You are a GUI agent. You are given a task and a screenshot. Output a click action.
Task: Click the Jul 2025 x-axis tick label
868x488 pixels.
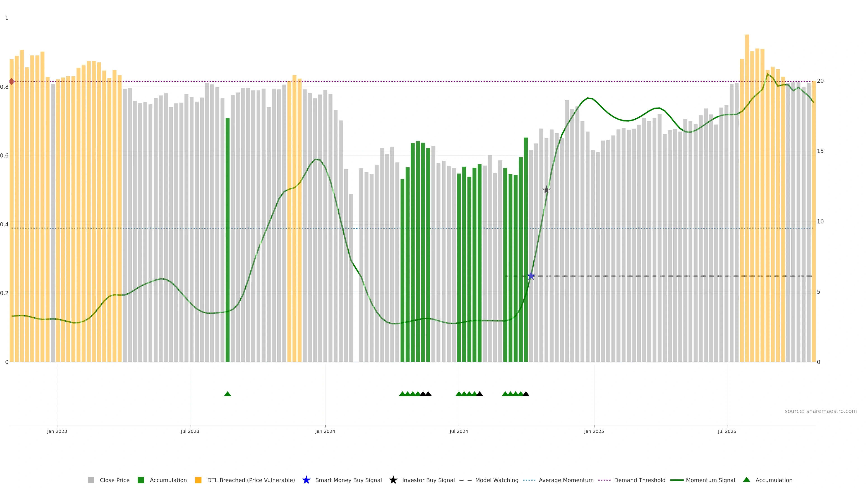click(727, 431)
